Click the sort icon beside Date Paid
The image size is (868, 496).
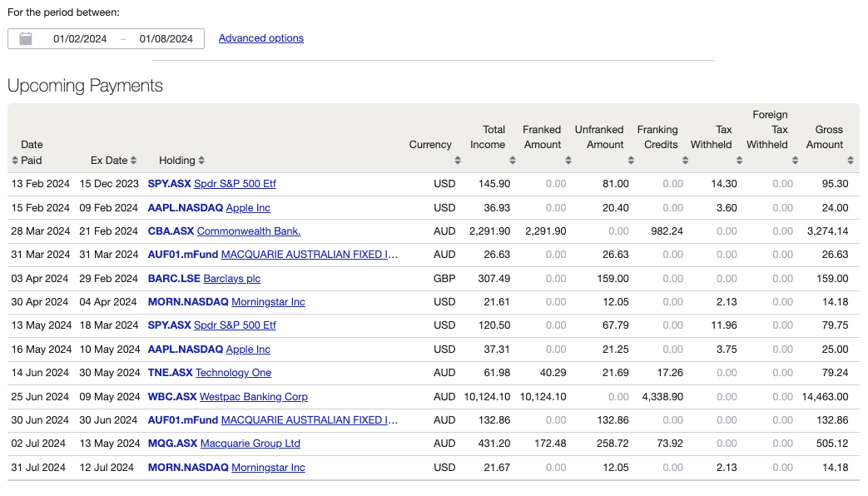point(16,160)
